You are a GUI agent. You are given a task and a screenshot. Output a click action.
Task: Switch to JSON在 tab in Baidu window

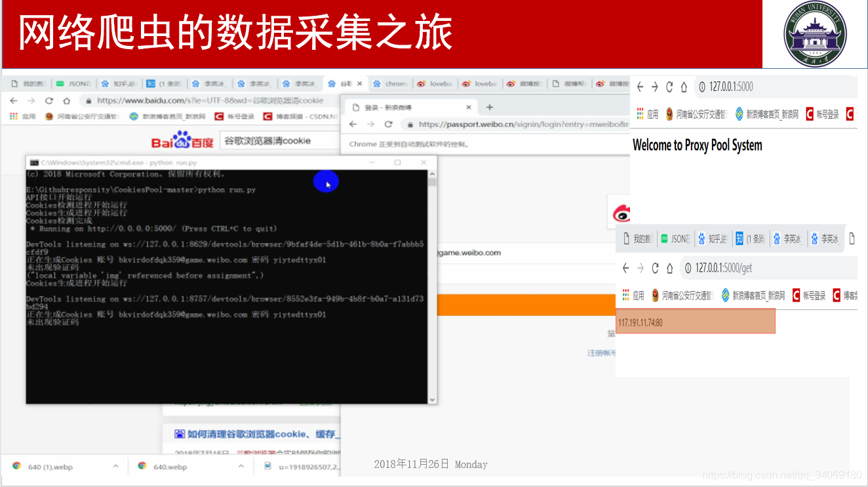click(73, 84)
